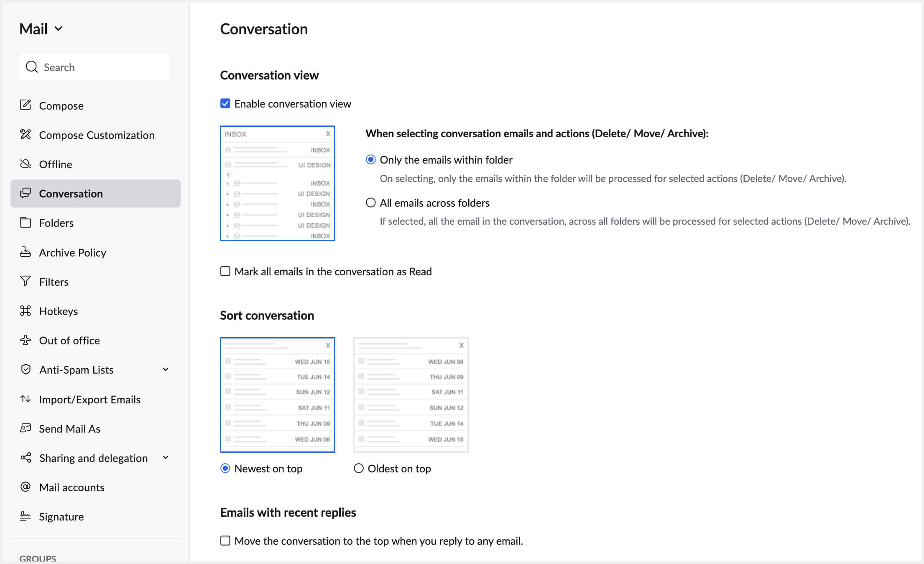Select Oldest on top sort order

point(358,468)
